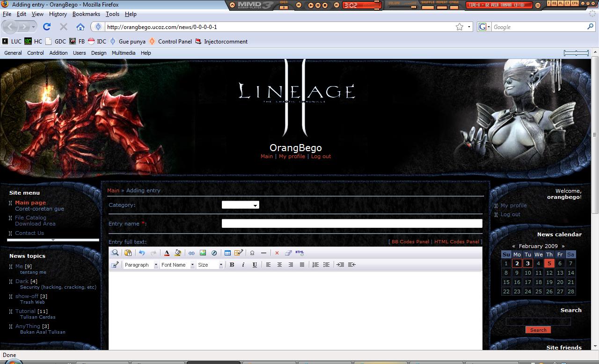
Task: Insert an image using the picture icon
Action: pyautogui.click(x=203, y=253)
